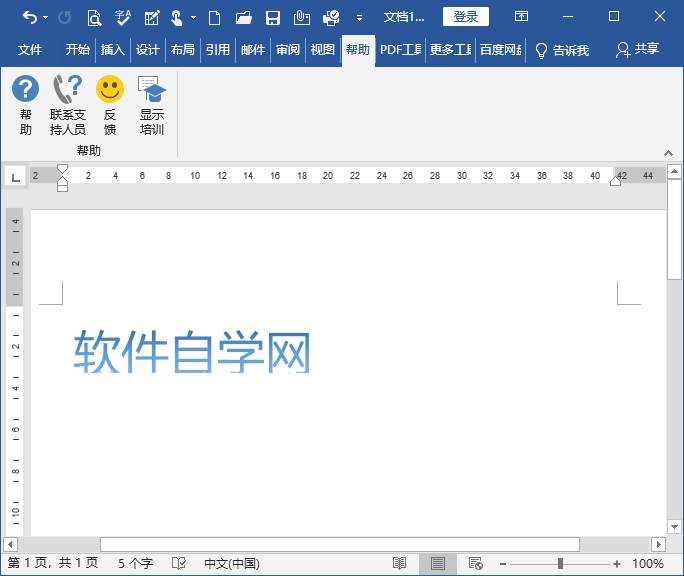
Task: Click the 共享 share button
Action: [x=637, y=49]
